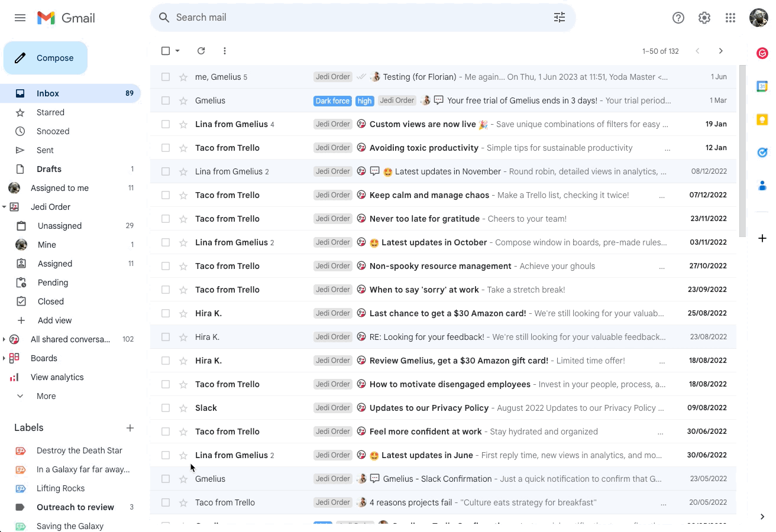The image size is (776, 532).
Task: Click the 'Dark force' tag on Gmelius email
Action: click(332, 101)
